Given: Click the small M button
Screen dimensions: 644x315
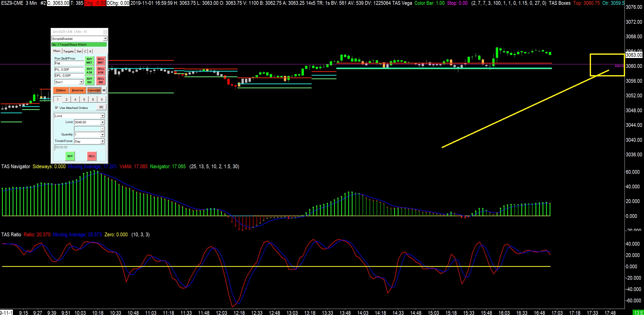Looking at the screenshot, I should pos(104,90).
